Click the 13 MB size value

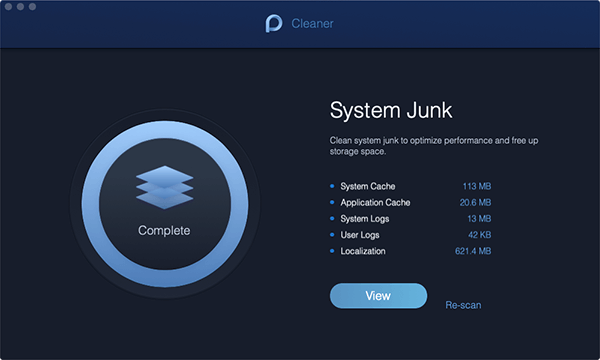pyautogui.click(x=479, y=218)
